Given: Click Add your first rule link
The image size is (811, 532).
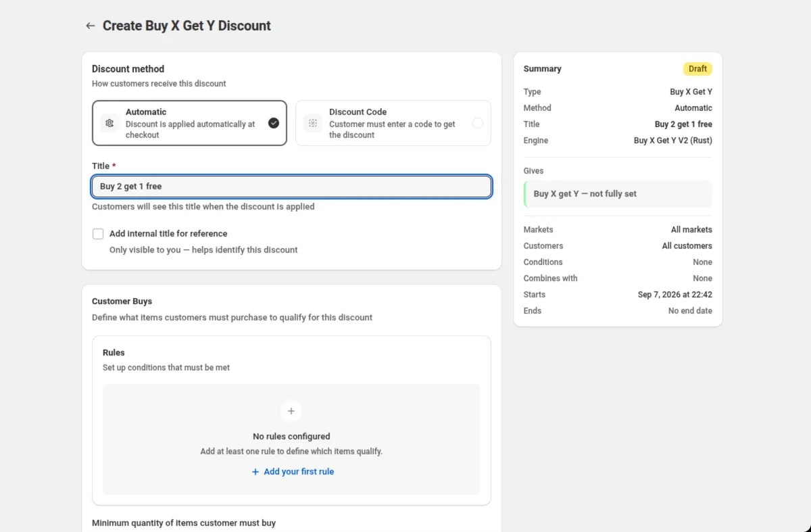Looking at the screenshot, I should tap(293, 472).
